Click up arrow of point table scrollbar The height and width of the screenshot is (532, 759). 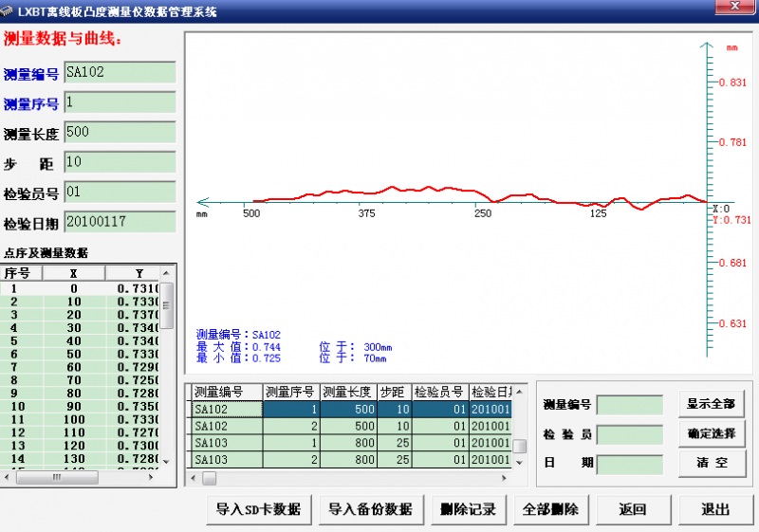(167, 273)
